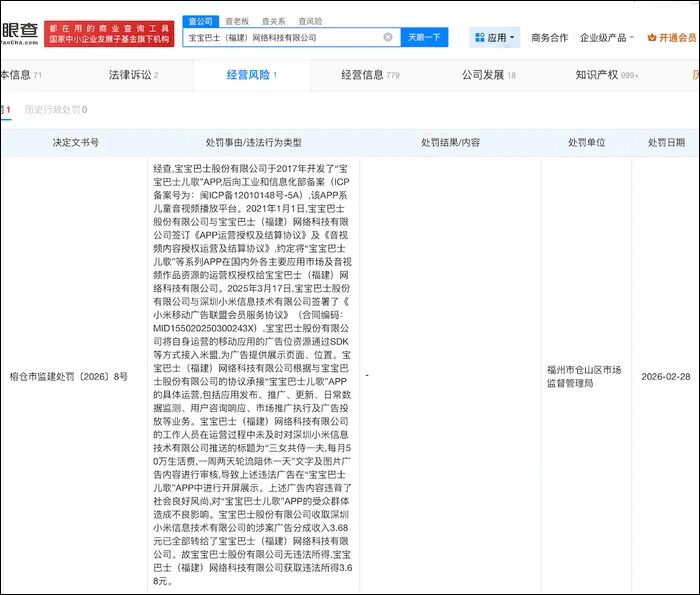Open the 经营信息 tab

[x=369, y=75]
